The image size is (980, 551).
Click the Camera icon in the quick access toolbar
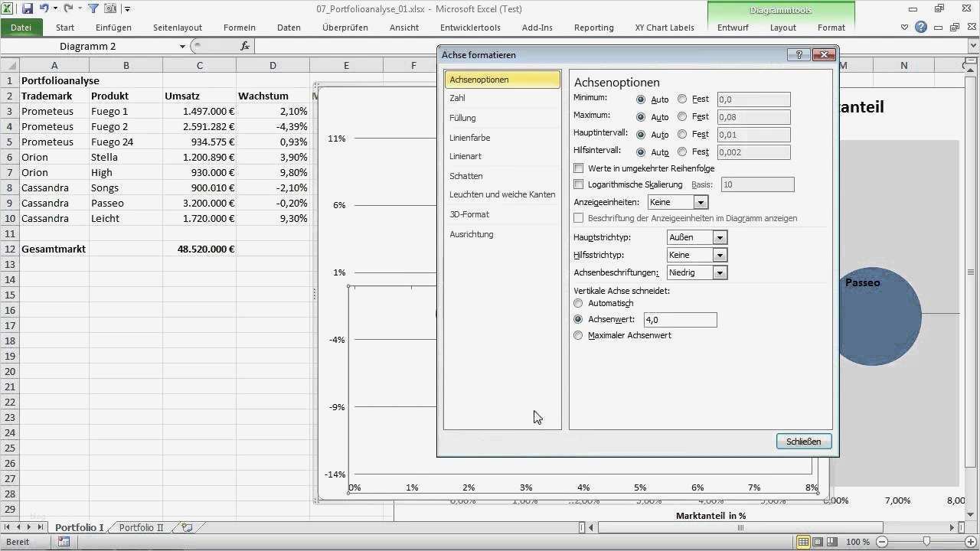[110, 9]
